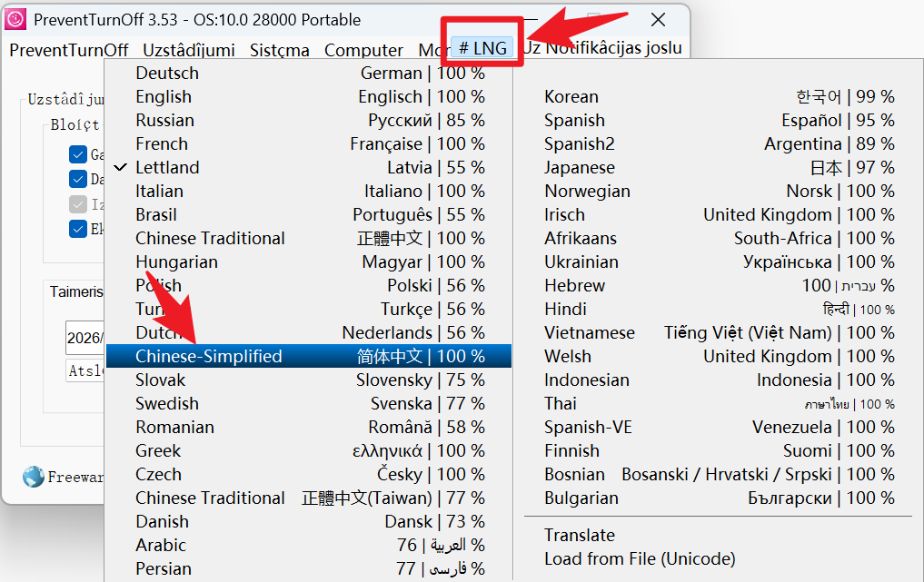This screenshot has height=582, width=924.
Task: Click the pink PreventTurnOff app icon in title bar
Action: (16, 19)
